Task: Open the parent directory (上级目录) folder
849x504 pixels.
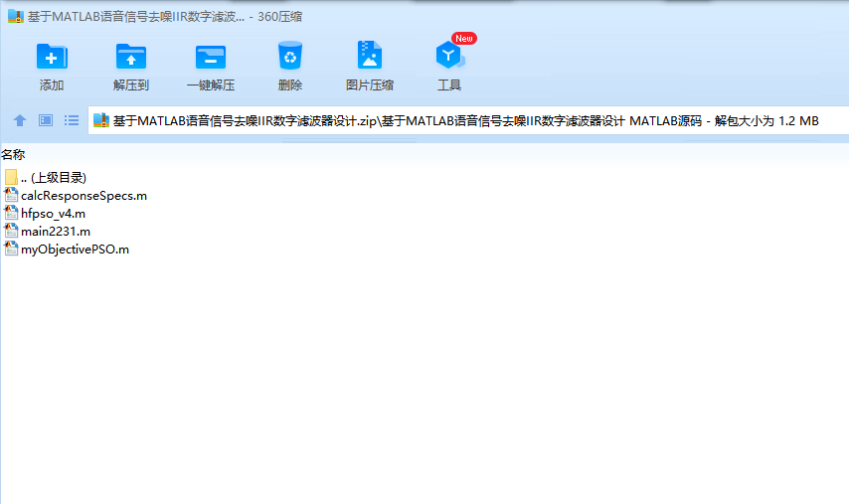Action: pyautogui.click(x=53, y=178)
